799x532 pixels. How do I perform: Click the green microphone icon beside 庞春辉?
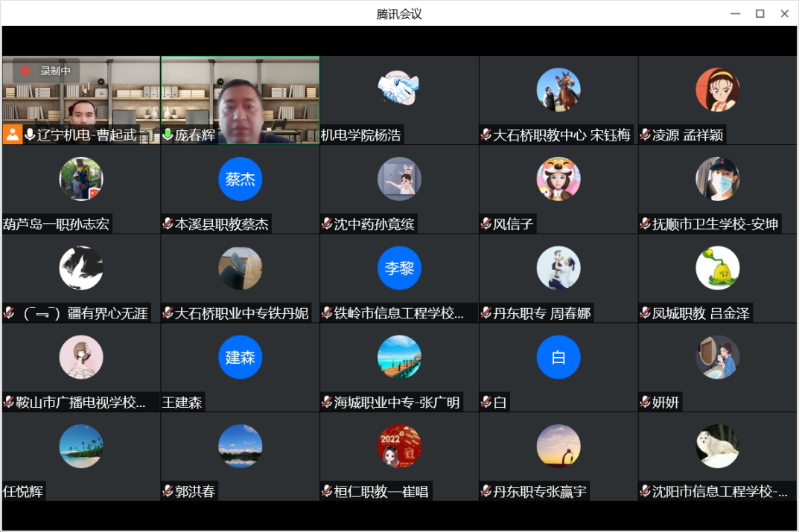click(168, 135)
